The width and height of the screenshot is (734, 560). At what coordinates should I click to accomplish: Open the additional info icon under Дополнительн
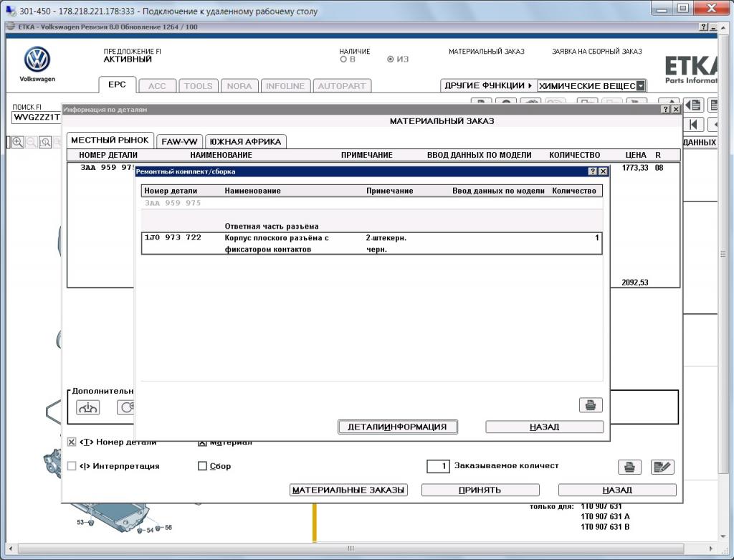pos(87,407)
